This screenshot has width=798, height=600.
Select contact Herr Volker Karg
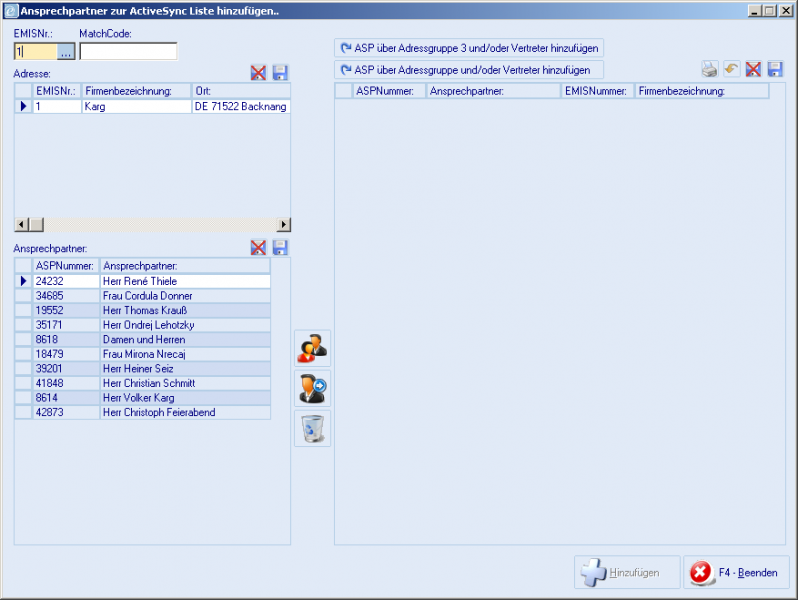(185, 398)
